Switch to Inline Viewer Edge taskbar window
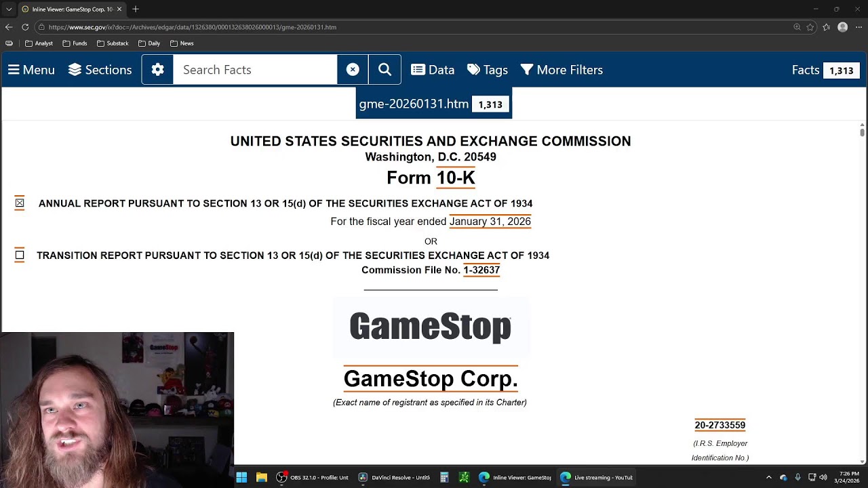868x488 pixels. click(516, 477)
